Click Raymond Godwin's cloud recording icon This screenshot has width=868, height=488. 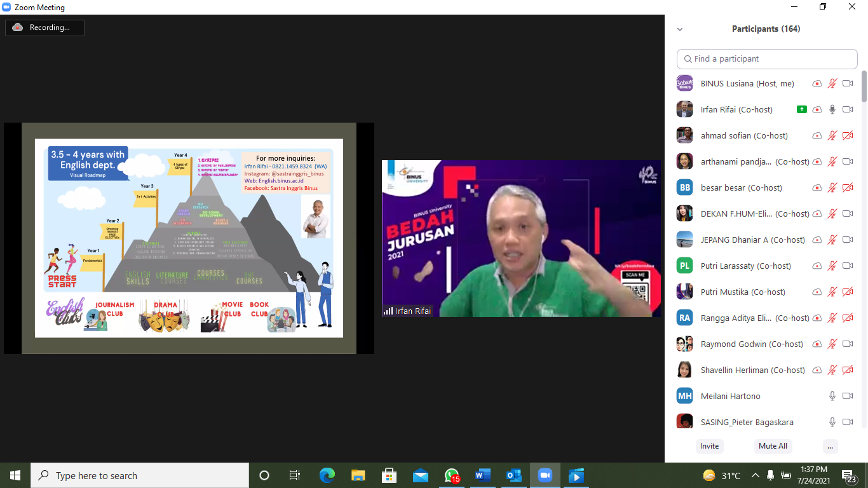[x=817, y=344]
